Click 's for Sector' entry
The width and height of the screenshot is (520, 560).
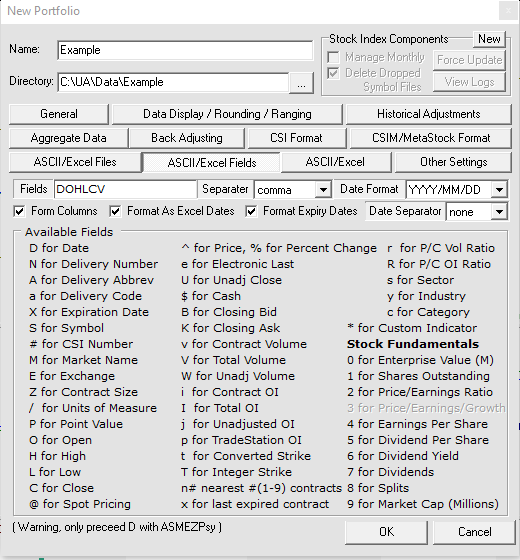point(420,280)
